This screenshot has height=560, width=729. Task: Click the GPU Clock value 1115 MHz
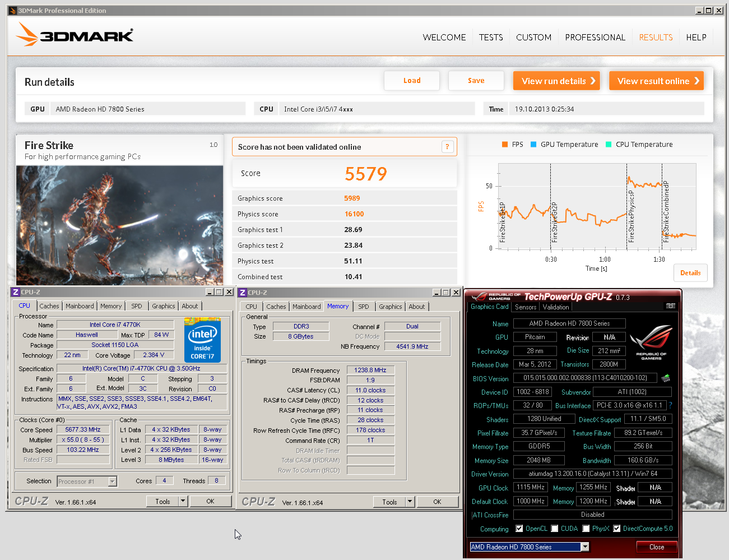(531, 488)
